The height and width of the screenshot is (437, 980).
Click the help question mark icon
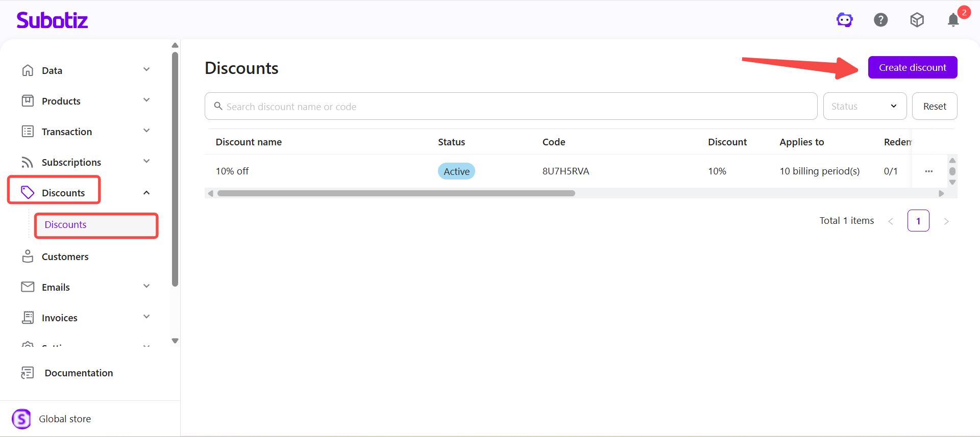[x=880, y=20]
